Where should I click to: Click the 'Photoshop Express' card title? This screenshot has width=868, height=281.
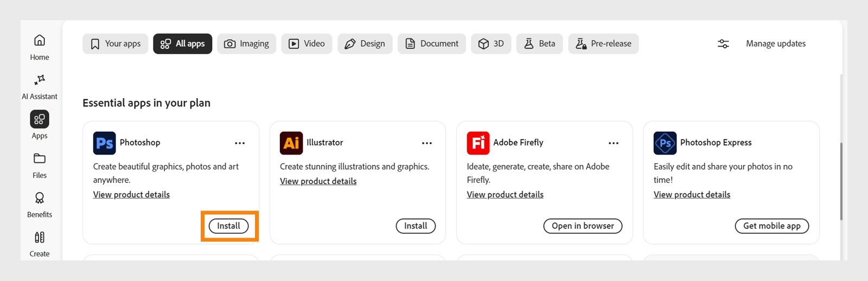click(716, 143)
